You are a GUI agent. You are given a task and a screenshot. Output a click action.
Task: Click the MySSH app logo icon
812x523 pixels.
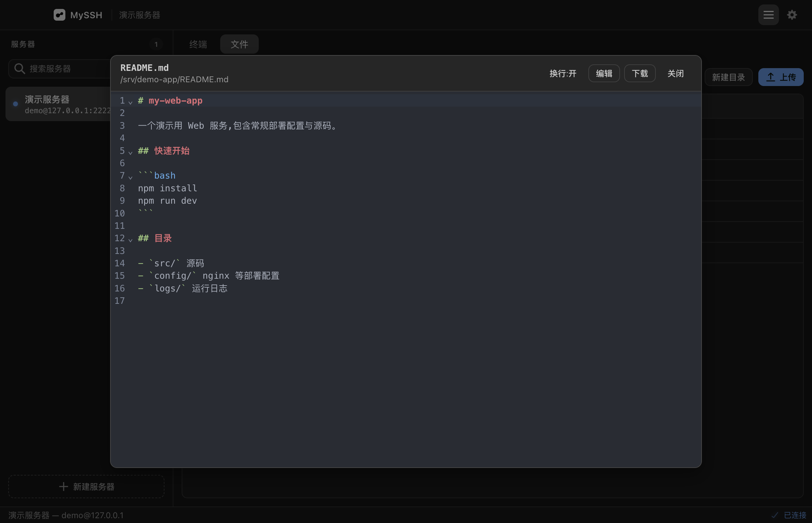click(x=59, y=15)
